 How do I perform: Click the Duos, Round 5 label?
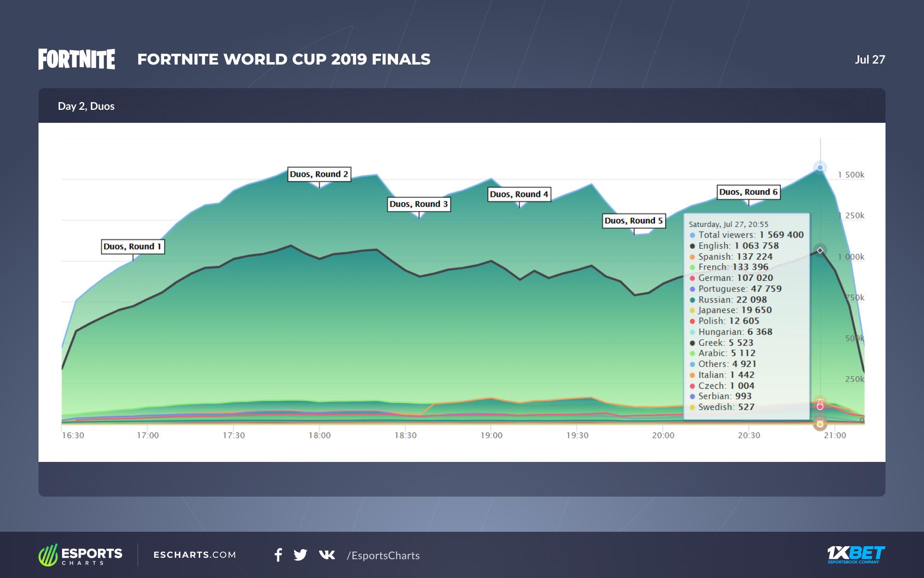pyautogui.click(x=634, y=221)
